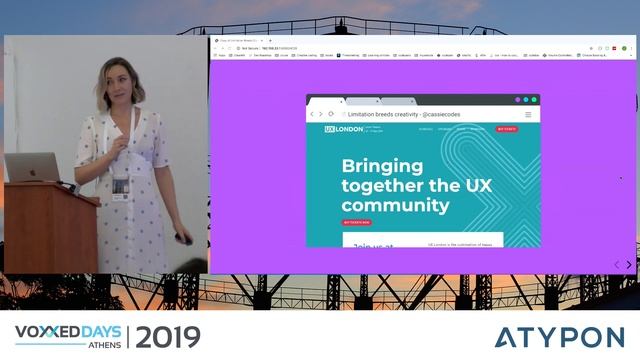
Task: Click the UX London logo
Action: point(344,129)
